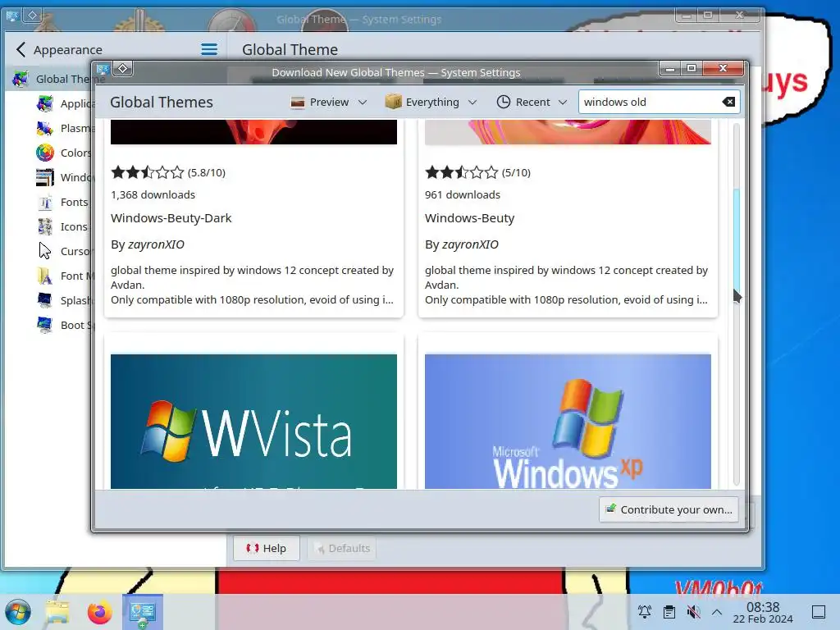
Task: Go back using the Appearance back arrow
Action: [x=21, y=50]
